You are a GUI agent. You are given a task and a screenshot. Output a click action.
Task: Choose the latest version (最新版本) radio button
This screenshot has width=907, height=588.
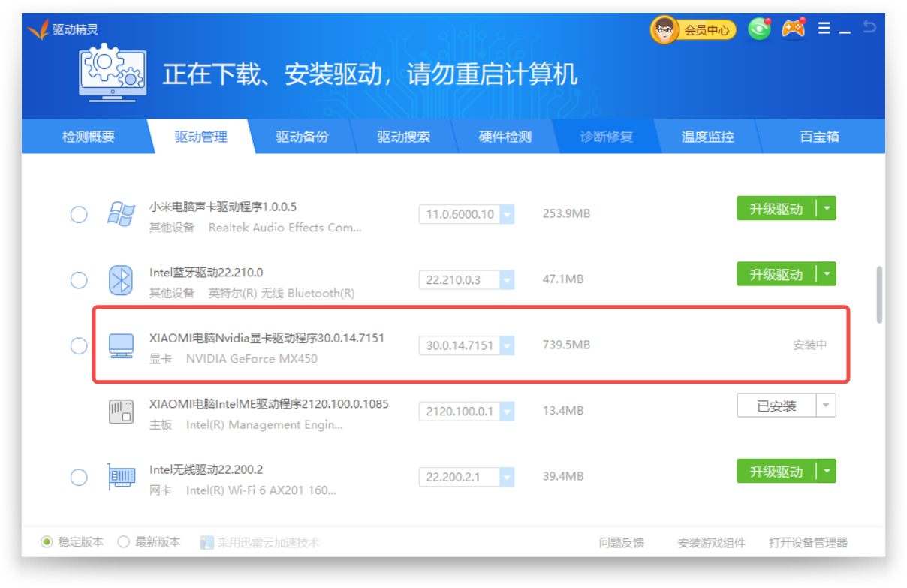pyautogui.click(x=124, y=542)
